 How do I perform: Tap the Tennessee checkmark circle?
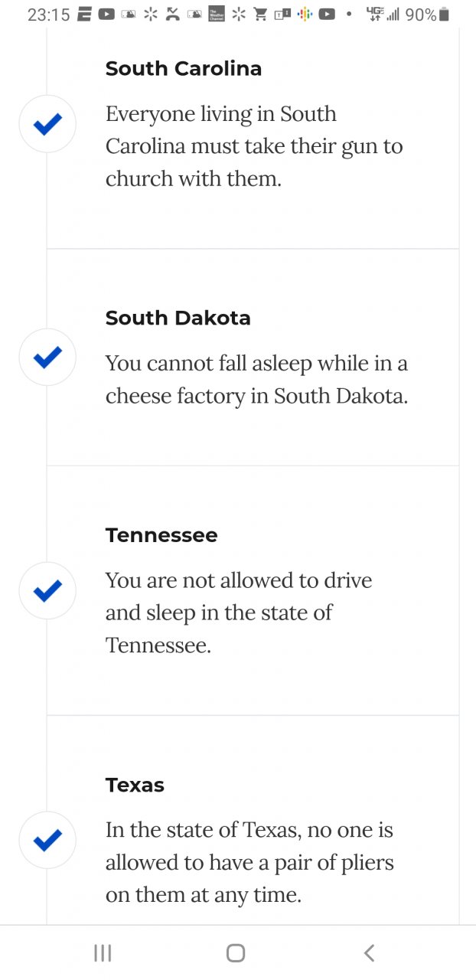47,590
